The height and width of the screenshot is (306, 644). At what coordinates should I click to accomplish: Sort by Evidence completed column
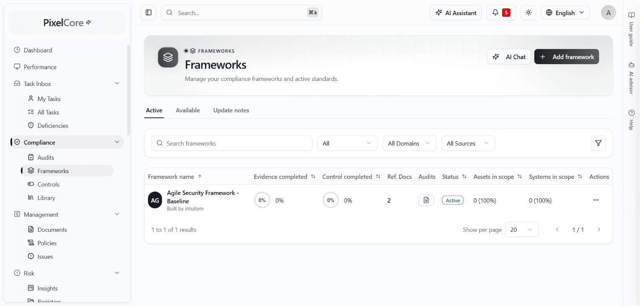click(x=313, y=177)
